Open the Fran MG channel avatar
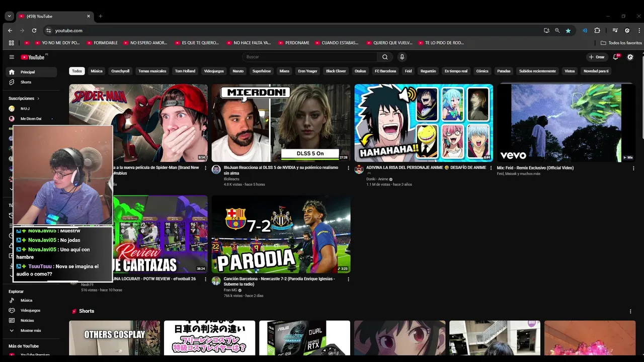 (216, 281)
